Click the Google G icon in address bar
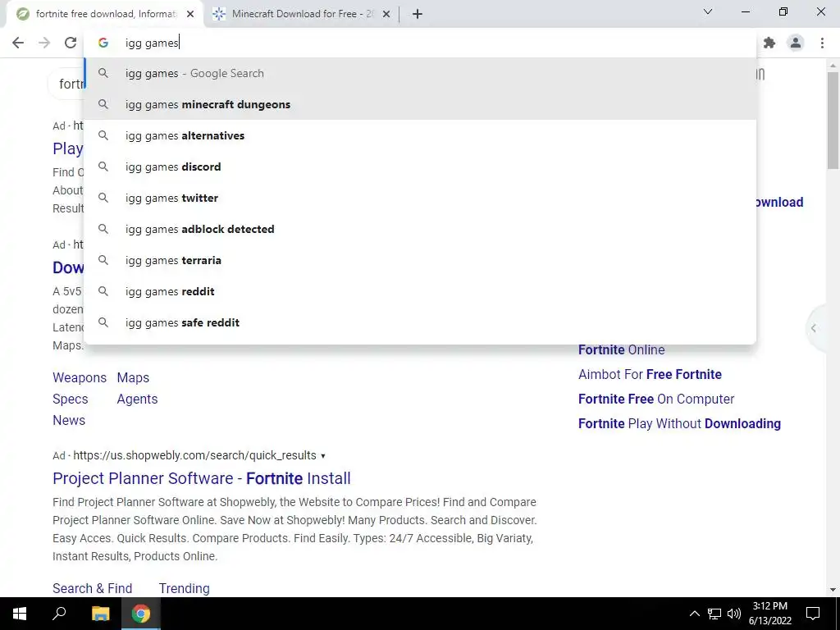840x630 pixels. pos(103,43)
